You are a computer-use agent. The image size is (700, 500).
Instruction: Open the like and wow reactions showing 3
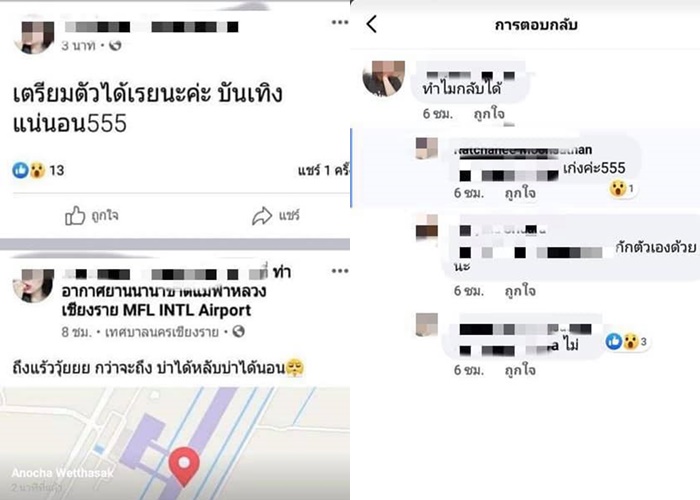626,342
